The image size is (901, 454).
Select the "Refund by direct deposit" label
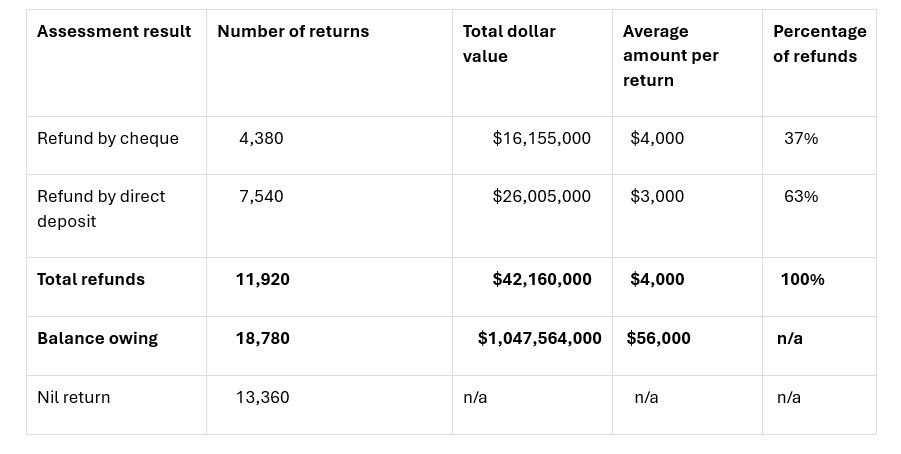pos(101,209)
